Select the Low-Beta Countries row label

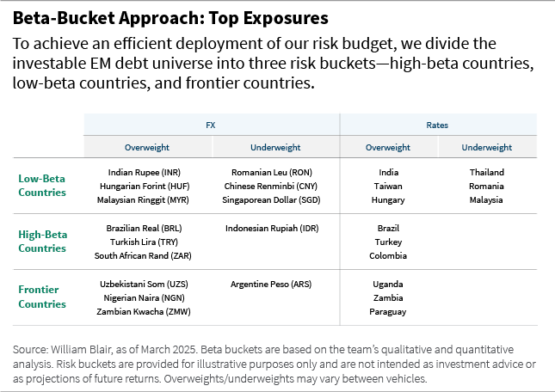(x=42, y=186)
